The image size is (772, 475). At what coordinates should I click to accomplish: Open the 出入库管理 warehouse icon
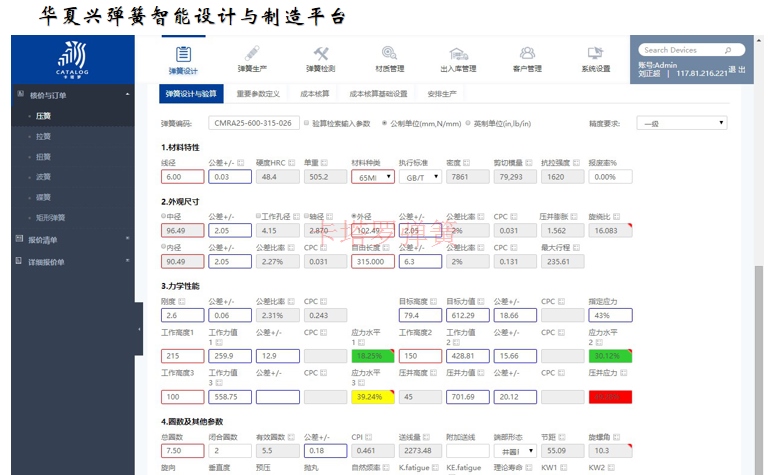coord(458,53)
